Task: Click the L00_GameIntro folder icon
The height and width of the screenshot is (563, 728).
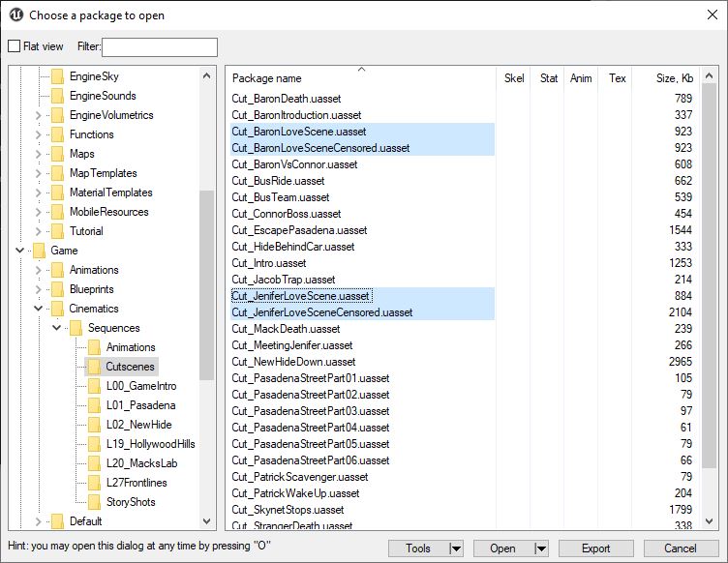Action: (x=94, y=386)
